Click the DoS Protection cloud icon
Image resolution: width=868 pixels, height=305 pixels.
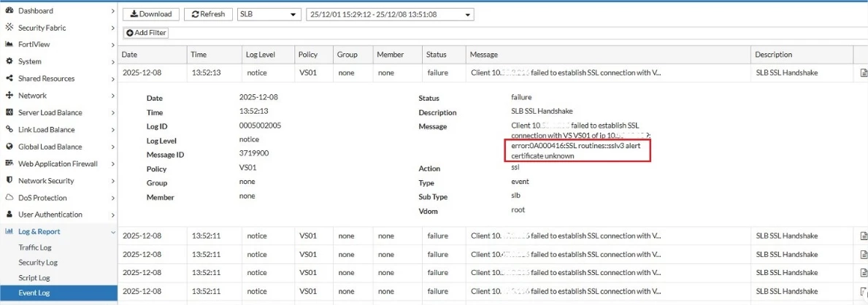point(9,198)
